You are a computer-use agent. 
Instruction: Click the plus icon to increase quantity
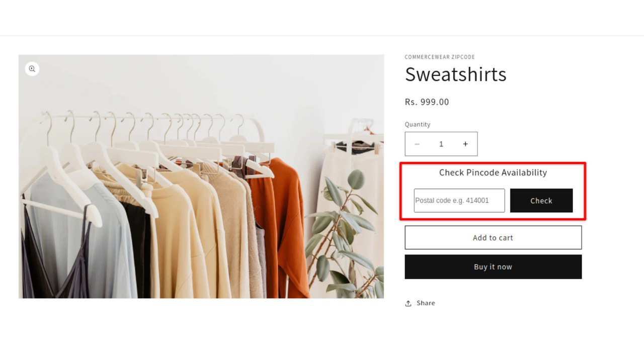pos(465,144)
